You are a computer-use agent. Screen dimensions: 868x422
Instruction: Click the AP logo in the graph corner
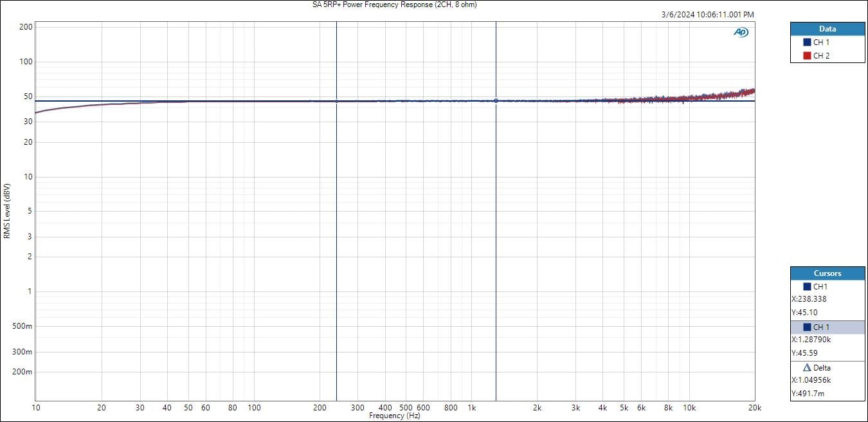(x=741, y=32)
